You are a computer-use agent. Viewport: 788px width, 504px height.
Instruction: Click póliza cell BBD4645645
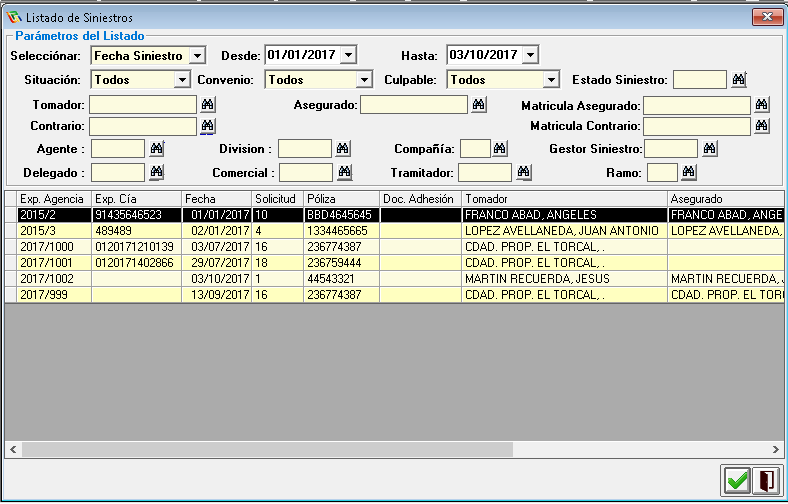point(341,215)
